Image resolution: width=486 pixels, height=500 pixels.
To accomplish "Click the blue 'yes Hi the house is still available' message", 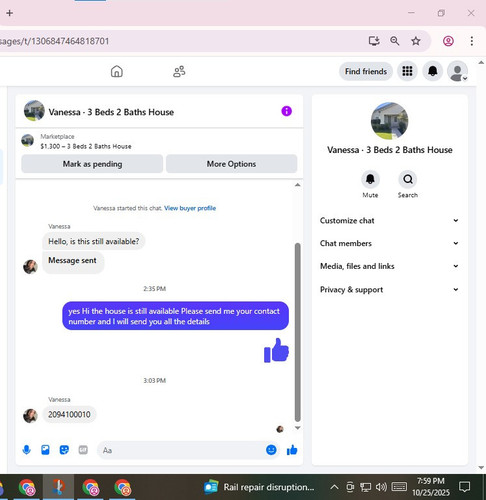I will click(175, 316).
